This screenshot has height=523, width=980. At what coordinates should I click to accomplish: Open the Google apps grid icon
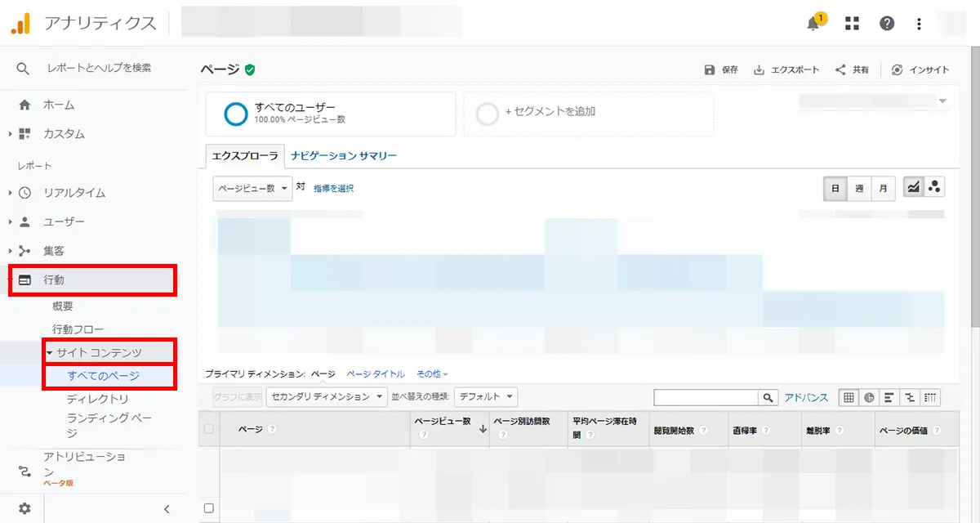tap(851, 24)
